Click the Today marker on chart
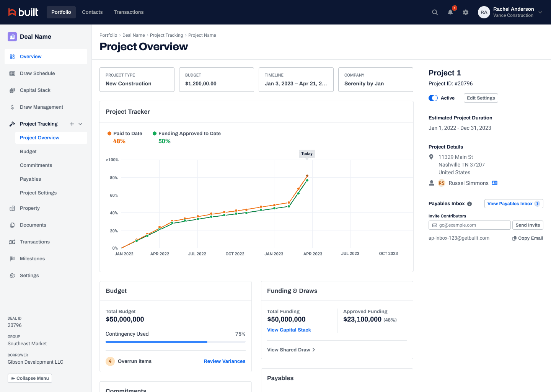 click(x=307, y=154)
